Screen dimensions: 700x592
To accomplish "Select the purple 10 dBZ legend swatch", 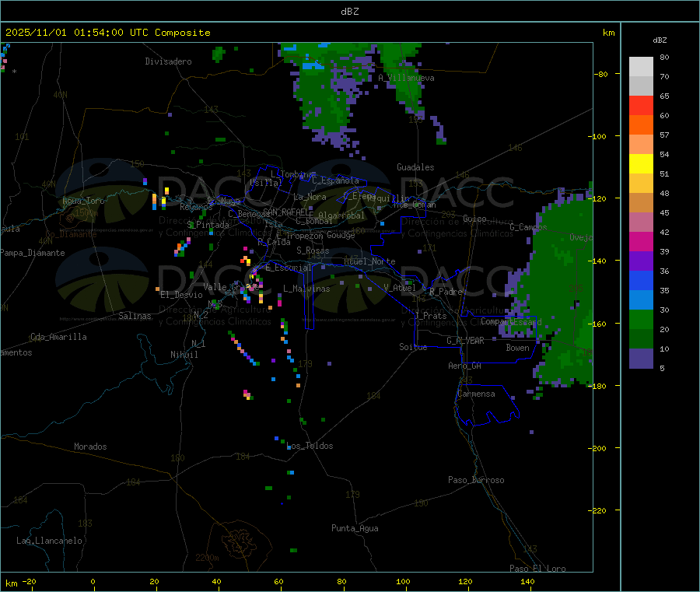I will click(641, 359).
